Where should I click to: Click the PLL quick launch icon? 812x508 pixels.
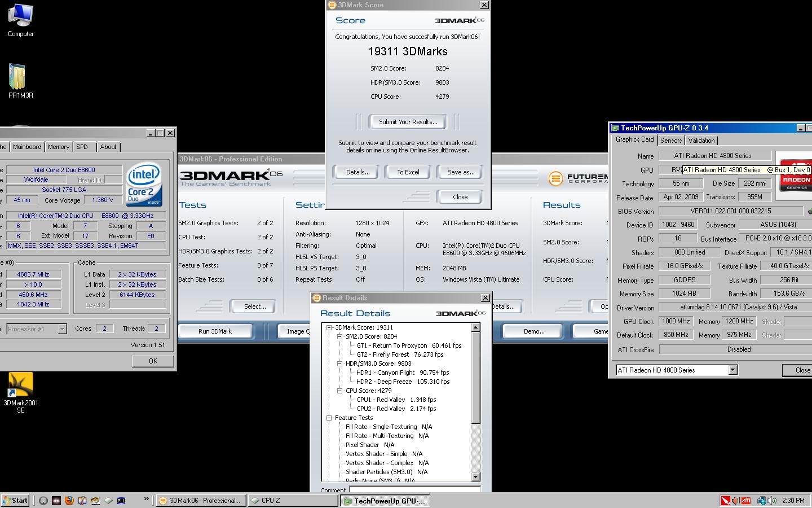[x=121, y=501]
